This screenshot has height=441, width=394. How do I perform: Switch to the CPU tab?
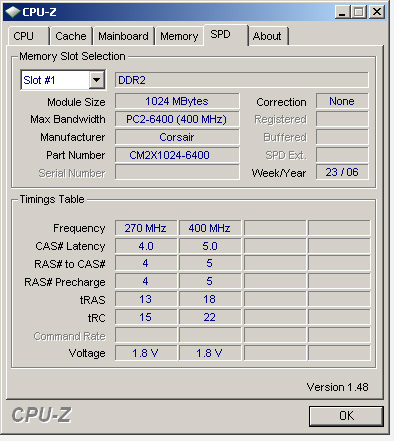[x=29, y=36]
